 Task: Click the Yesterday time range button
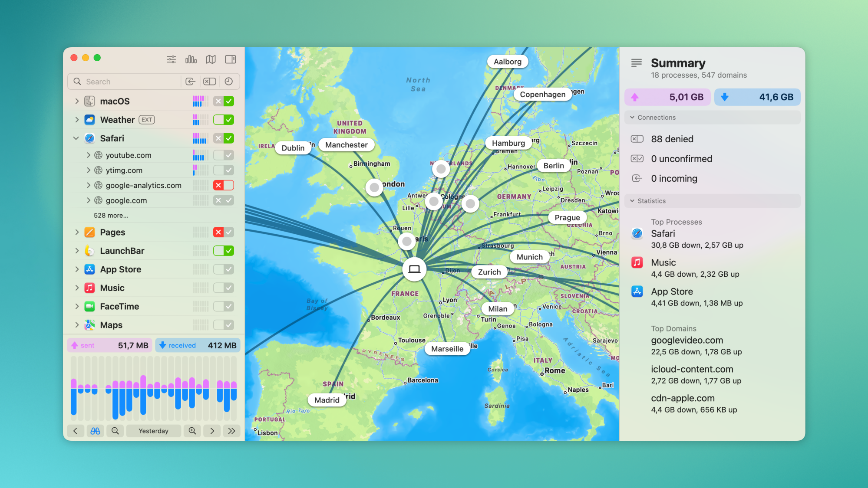point(153,431)
